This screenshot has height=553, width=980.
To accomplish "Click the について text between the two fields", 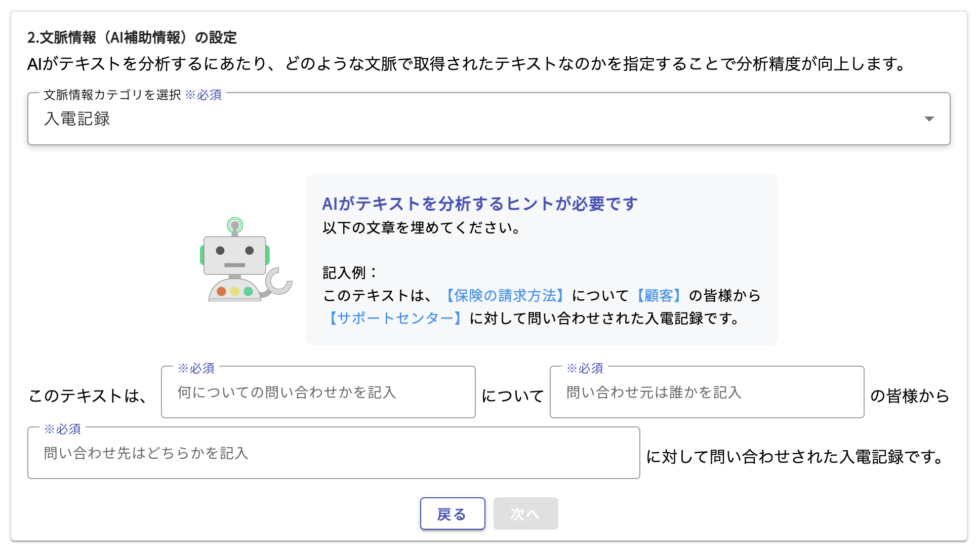I will pyautogui.click(x=512, y=396).
